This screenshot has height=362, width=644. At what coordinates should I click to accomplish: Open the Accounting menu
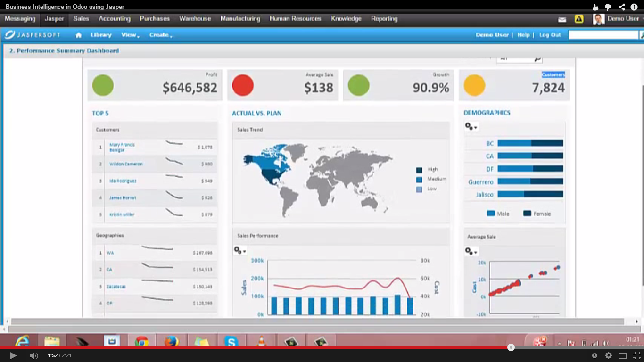(x=115, y=19)
